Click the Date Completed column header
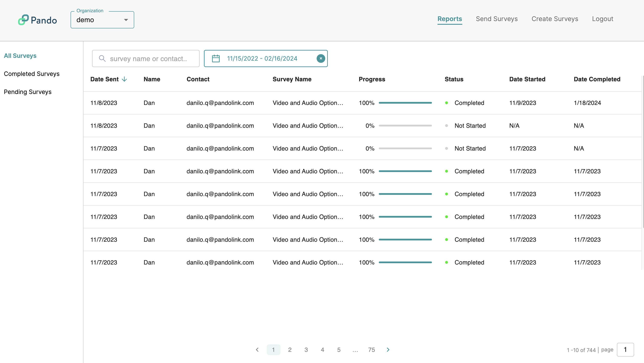Viewport: 644px width, 363px height. (597, 79)
